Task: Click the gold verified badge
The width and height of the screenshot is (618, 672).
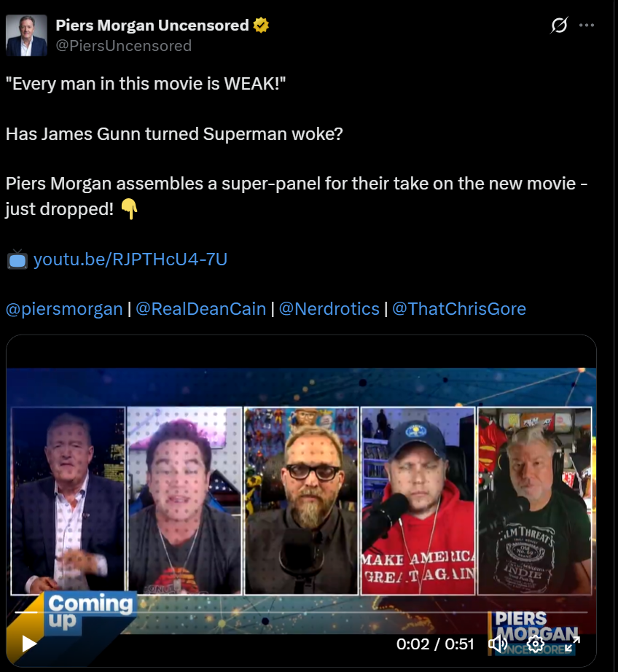Action: pos(261,26)
